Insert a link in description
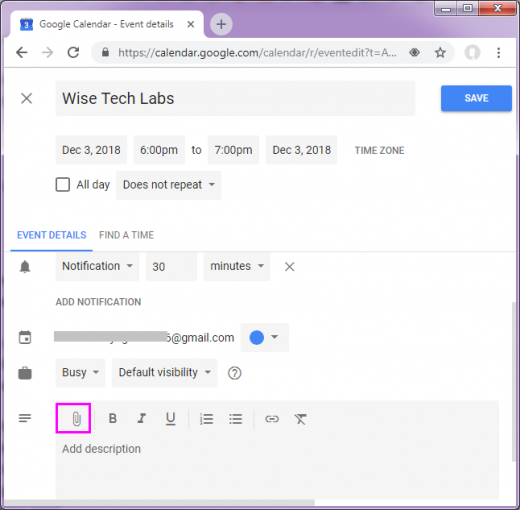This screenshot has width=520, height=510. click(x=272, y=419)
